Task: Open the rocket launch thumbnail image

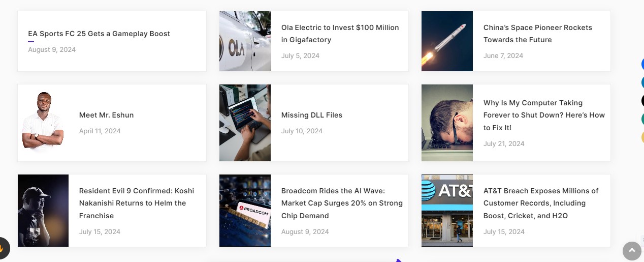Action: point(447,41)
